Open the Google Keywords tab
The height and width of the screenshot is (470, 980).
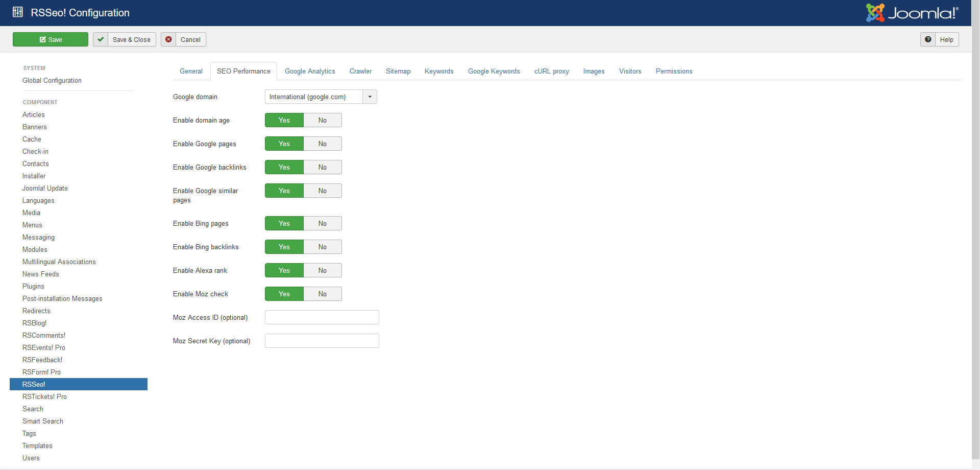tap(494, 71)
